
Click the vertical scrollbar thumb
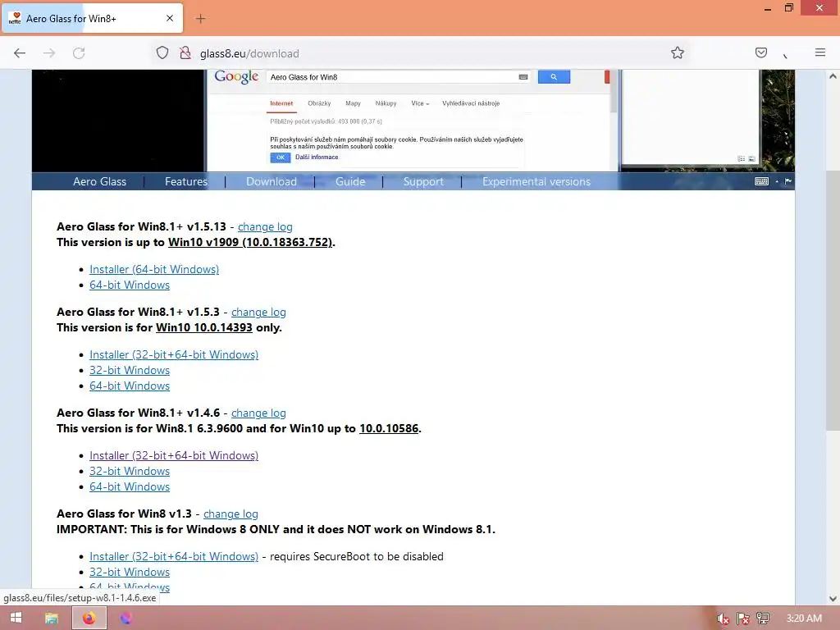(833, 300)
